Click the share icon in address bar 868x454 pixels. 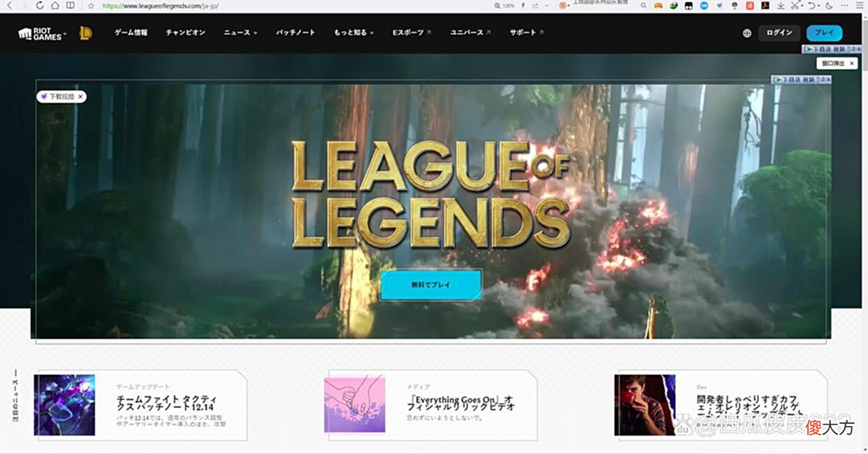pos(535,6)
